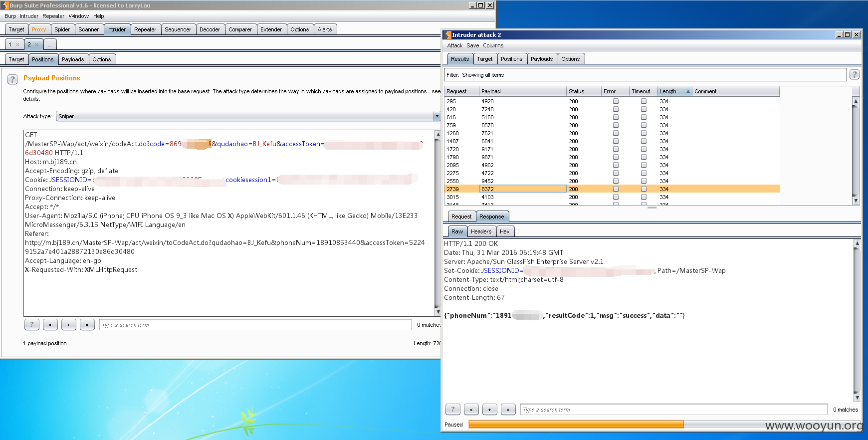The width and height of the screenshot is (868, 440).
Task: Switch to the Comparer tool tab
Action: [x=240, y=29]
